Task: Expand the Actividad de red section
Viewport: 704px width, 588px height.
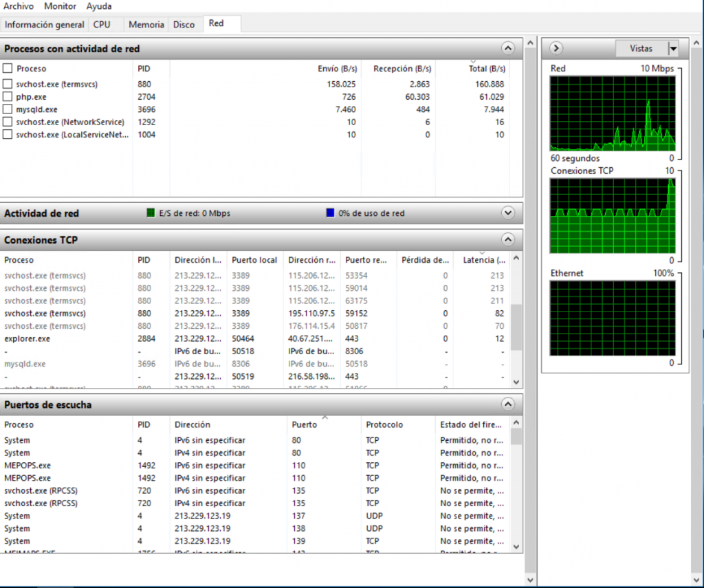Action: (508, 213)
